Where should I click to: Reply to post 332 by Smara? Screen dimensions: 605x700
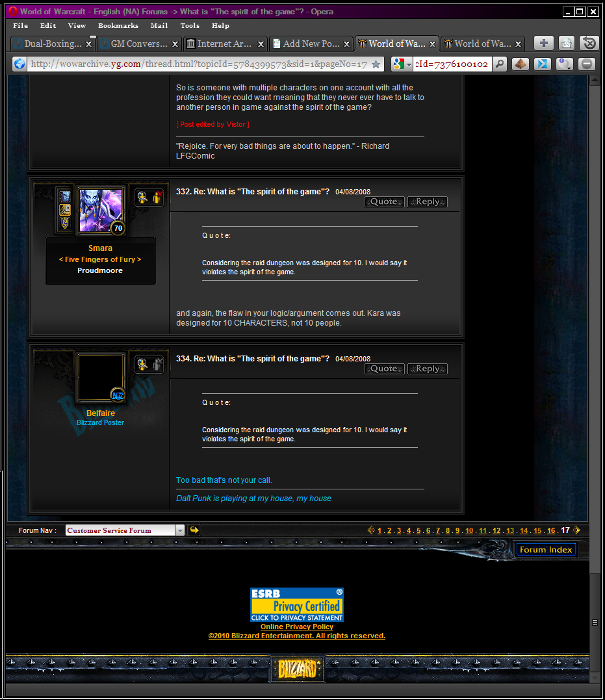click(428, 201)
